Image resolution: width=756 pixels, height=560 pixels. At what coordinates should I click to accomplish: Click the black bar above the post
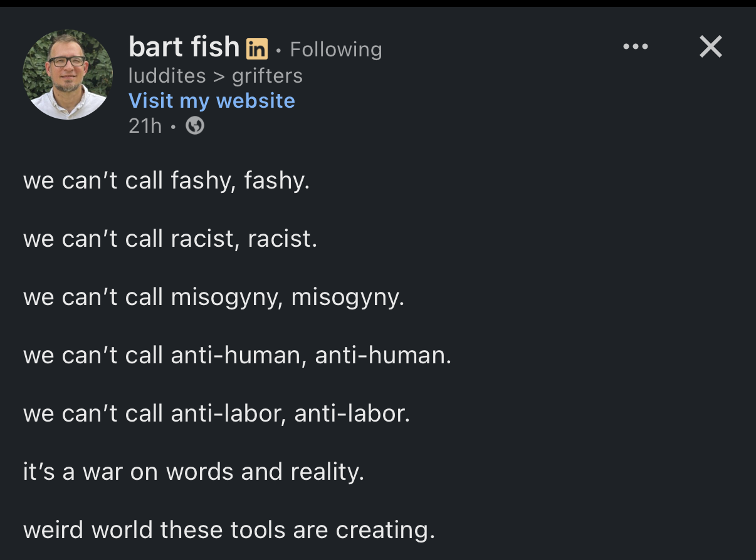[x=378, y=3]
